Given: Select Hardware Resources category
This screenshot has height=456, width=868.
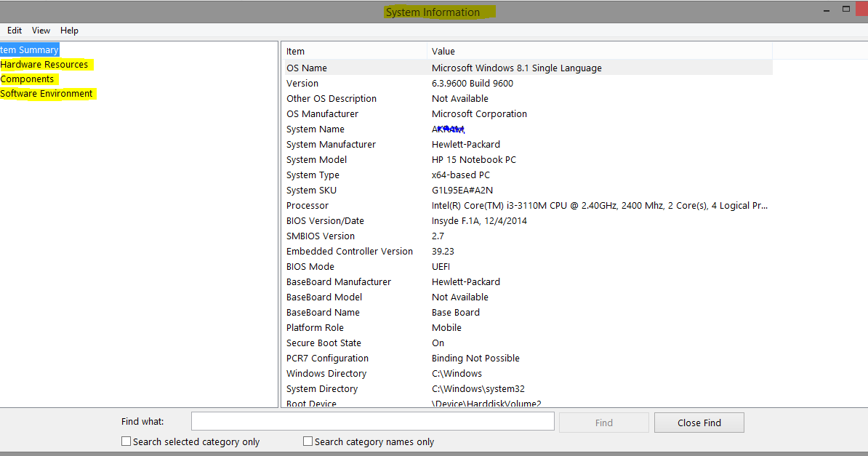Looking at the screenshot, I should click(x=44, y=64).
